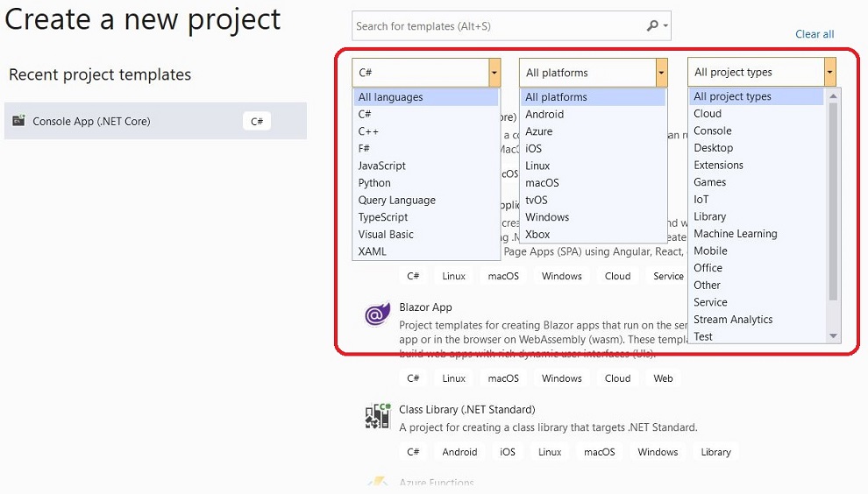Select Other project type
The width and height of the screenshot is (868, 494).
pos(757,285)
